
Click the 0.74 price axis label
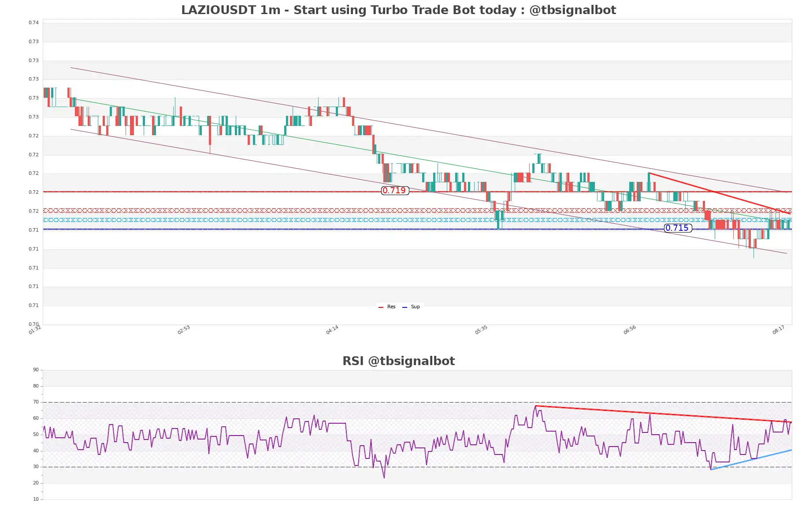pyautogui.click(x=33, y=22)
